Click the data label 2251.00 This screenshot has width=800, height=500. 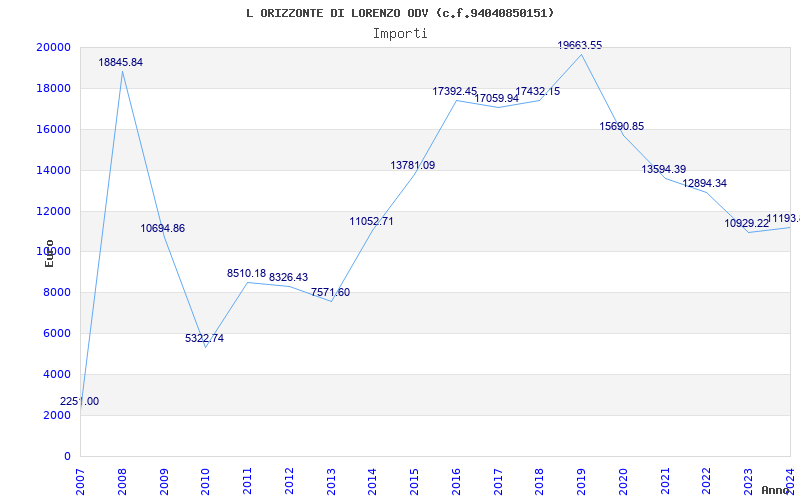pos(80,402)
